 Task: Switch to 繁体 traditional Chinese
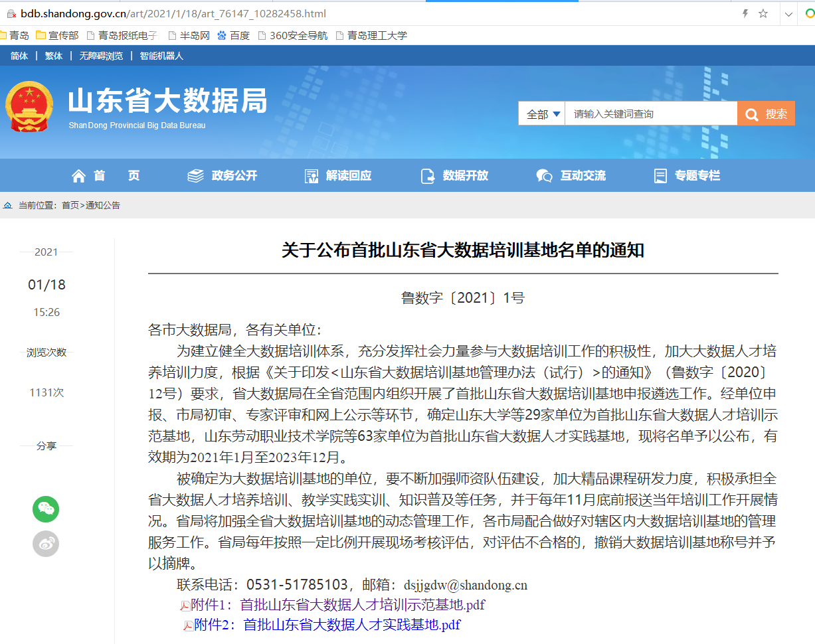click(x=54, y=56)
